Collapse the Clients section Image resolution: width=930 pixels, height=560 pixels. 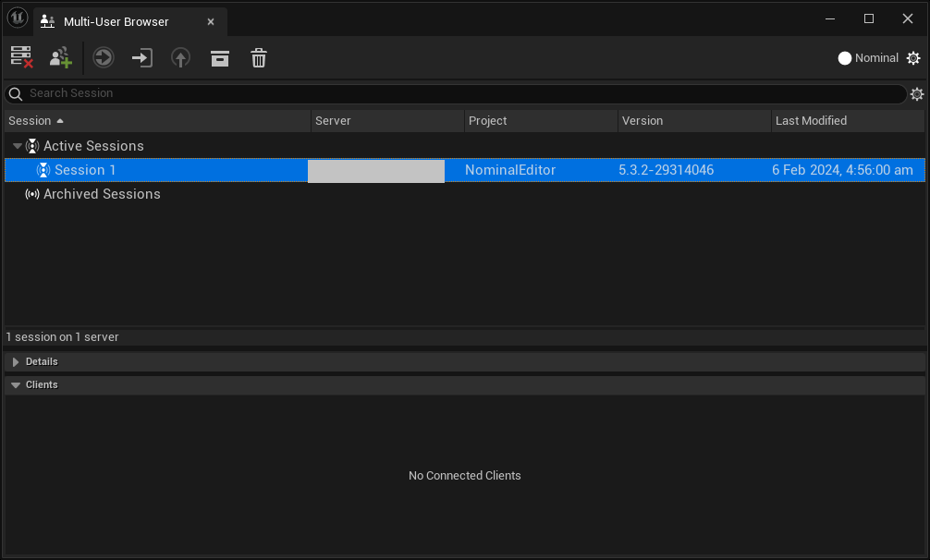(16, 385)
